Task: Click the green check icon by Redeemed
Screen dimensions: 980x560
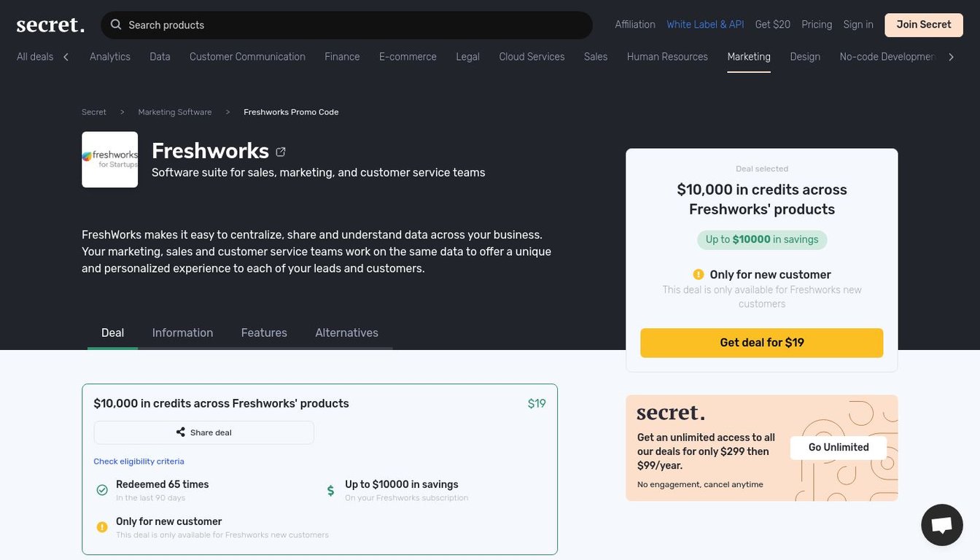Action: (102, 490)
